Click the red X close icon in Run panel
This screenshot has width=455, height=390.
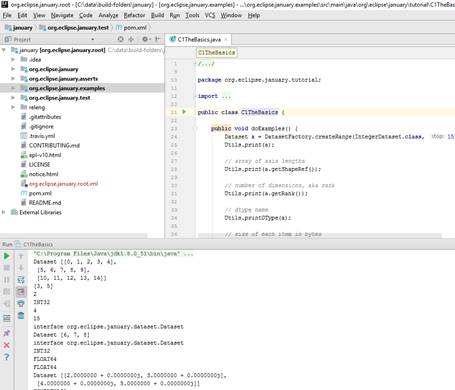click(x=6, y=345)
